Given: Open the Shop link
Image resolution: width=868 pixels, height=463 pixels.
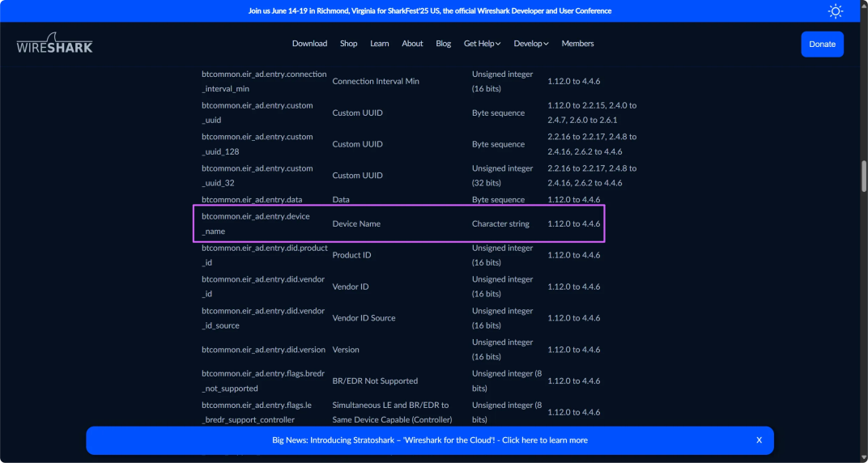Looking at the screenshot, I should pyautogui.click(x=349, y=44).
